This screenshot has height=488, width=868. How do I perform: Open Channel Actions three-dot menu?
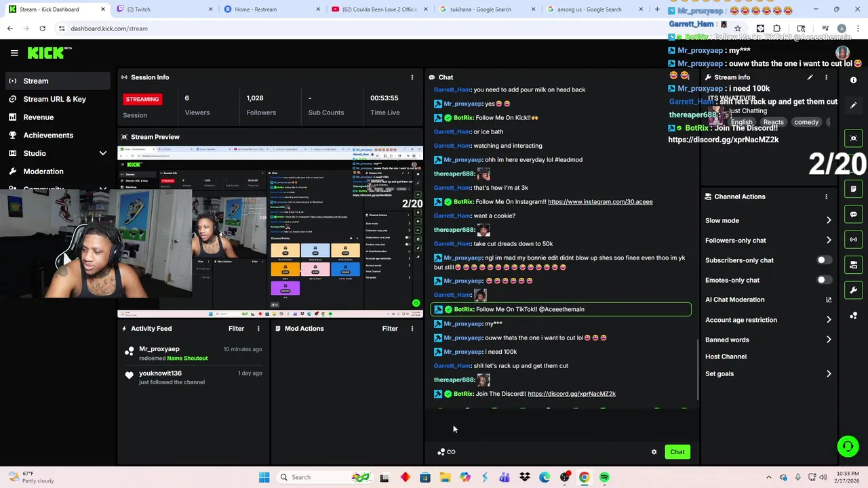click(x=826, y=197)
